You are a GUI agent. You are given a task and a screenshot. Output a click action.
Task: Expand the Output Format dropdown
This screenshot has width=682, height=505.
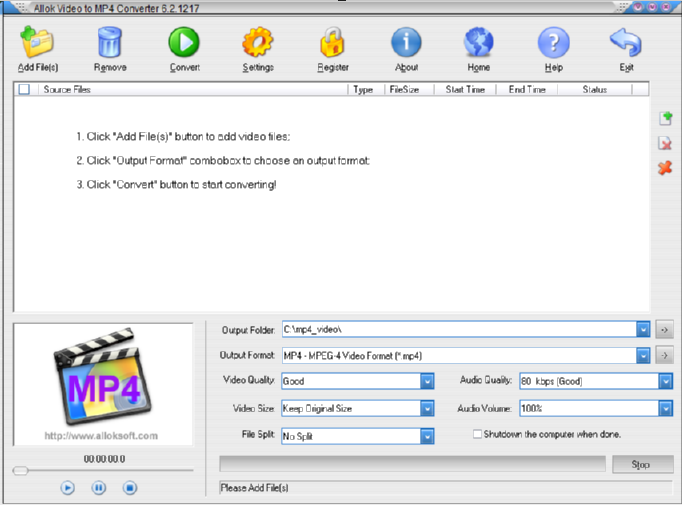coord(643,356)
